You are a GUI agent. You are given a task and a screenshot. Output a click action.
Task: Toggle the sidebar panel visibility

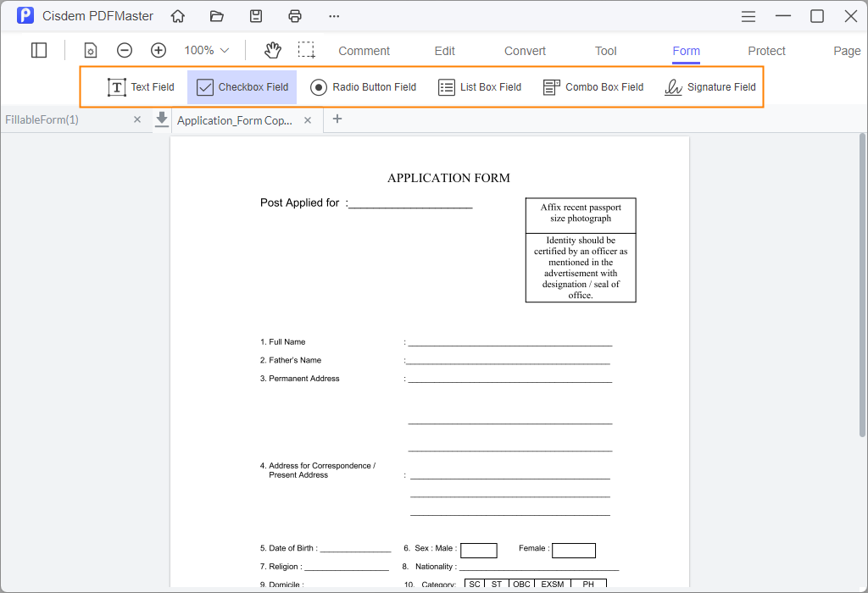click(x=39, y=50)
